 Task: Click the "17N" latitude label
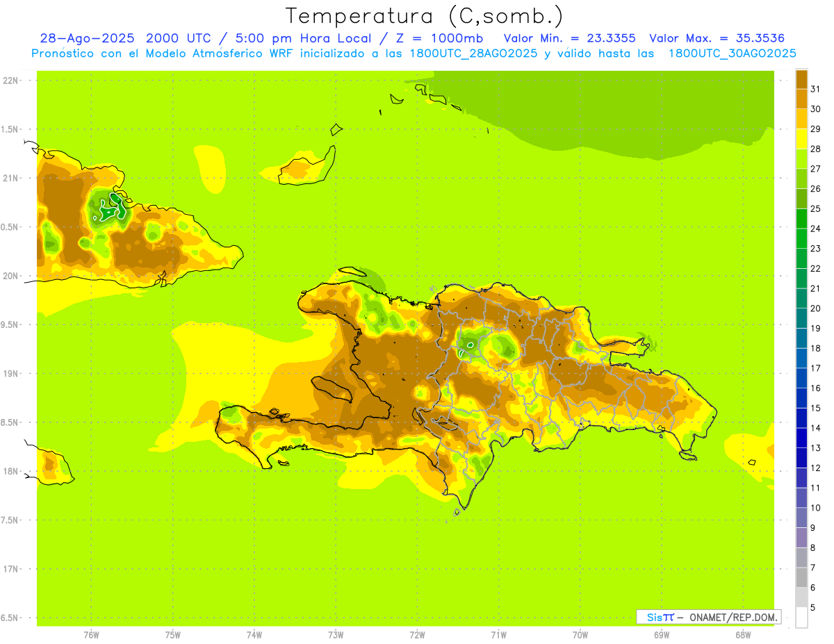click(x=10, y=569)
